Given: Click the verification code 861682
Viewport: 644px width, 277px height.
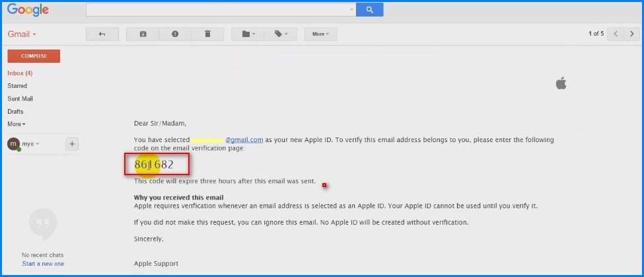Looking at the screenshot, I should click(x=154, y=165).
